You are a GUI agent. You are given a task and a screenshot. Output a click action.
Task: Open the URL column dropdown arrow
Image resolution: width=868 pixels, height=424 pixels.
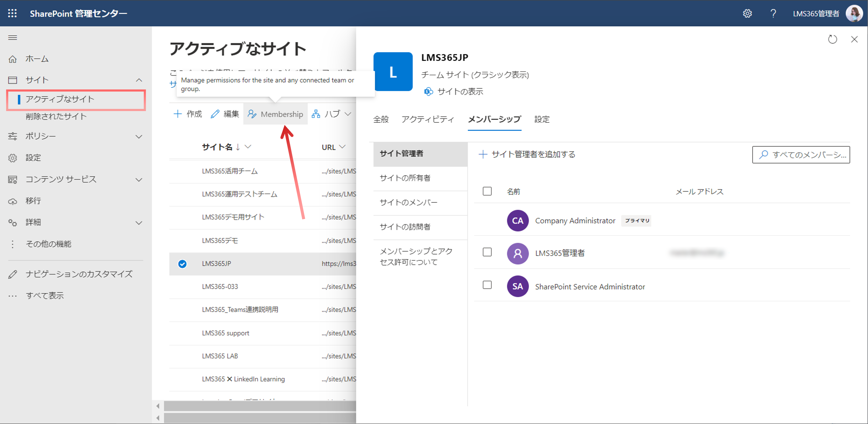[342, 147]
